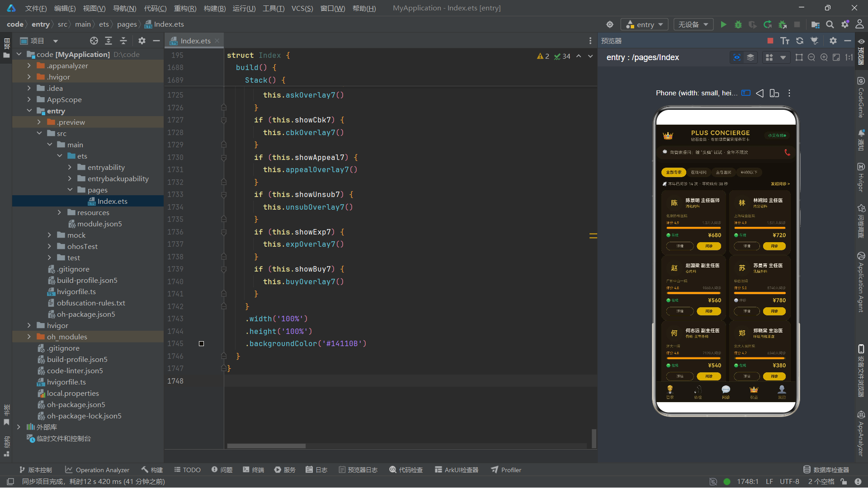Toggle the layers view in previewer
The width and height of the screenshot is (868, 488).
point(750,57)
